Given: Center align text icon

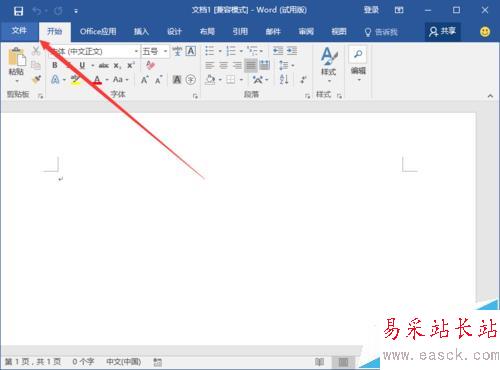Looking at the screenshot, I should (x=223, y=65).
